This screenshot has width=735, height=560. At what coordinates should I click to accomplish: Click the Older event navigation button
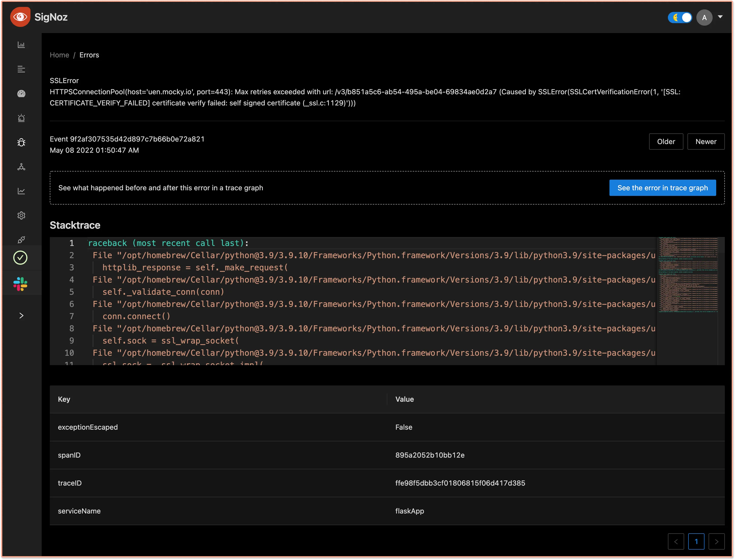pyautogui.click(x=666, y=141)
